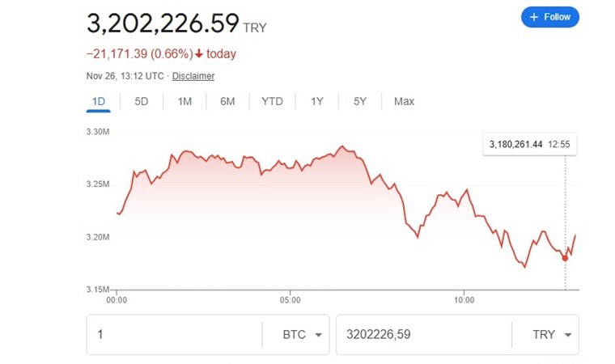Select the 1D time range tab

(x=99, y=101)
